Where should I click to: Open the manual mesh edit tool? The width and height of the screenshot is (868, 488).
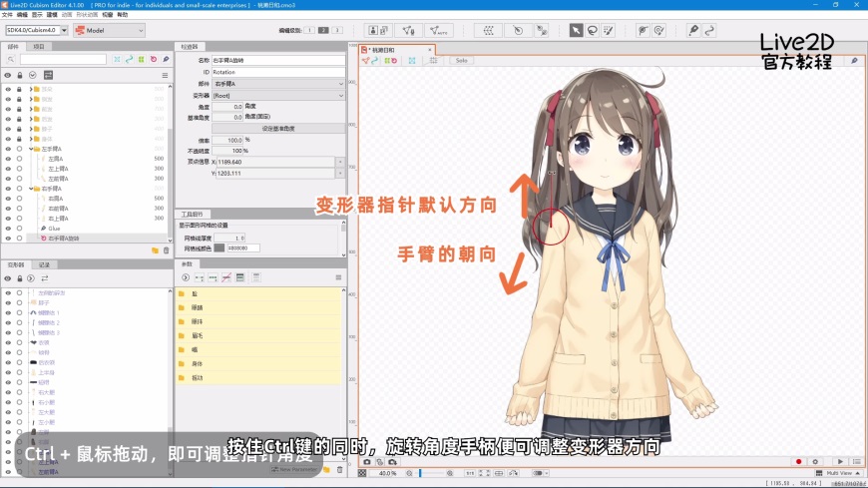[x=408, y=30]
